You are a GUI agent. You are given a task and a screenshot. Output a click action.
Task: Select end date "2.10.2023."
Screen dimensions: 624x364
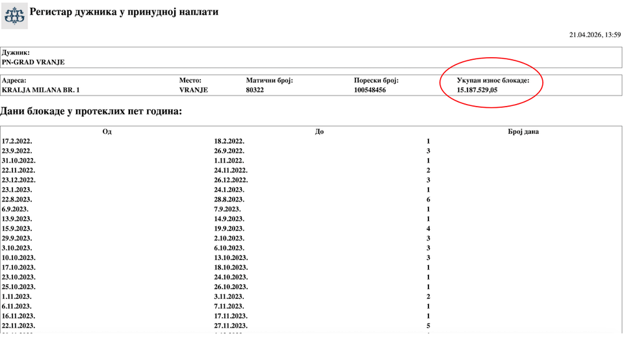[x=229, y=239]
